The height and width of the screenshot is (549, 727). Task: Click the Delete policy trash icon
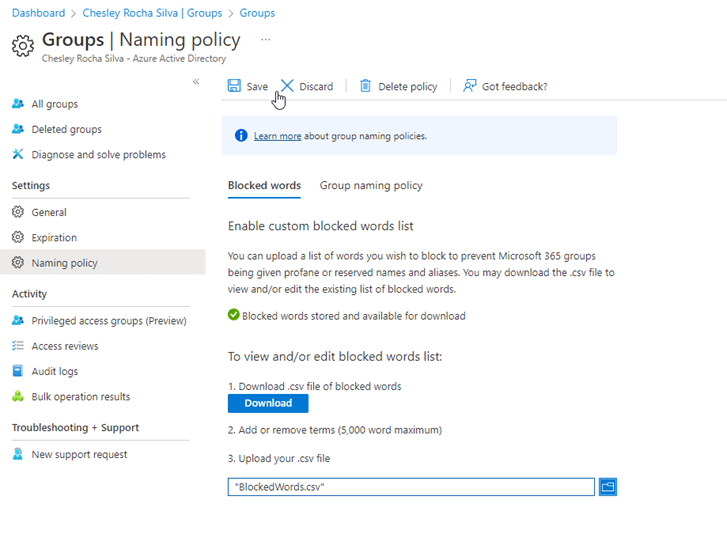coord(366,86)
